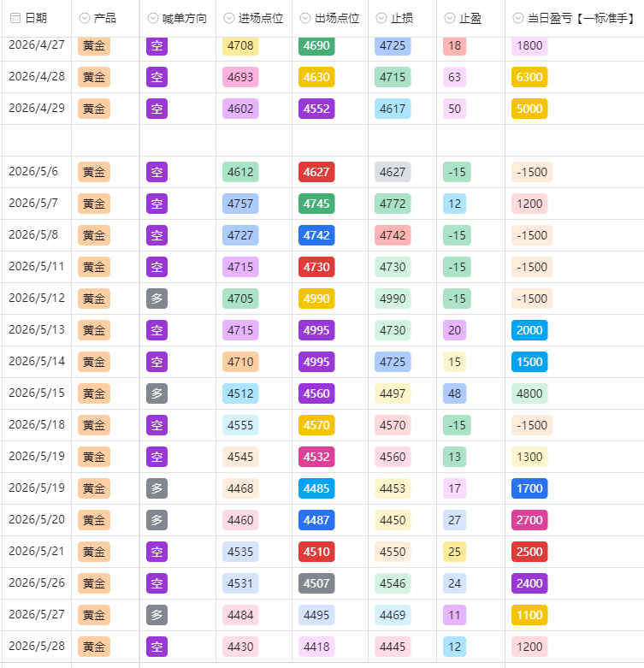Image resolution: width=644 pixels, height=668 pixels.
Task: Select the 进场点位 column header
Action: click(x=254, y=18)
